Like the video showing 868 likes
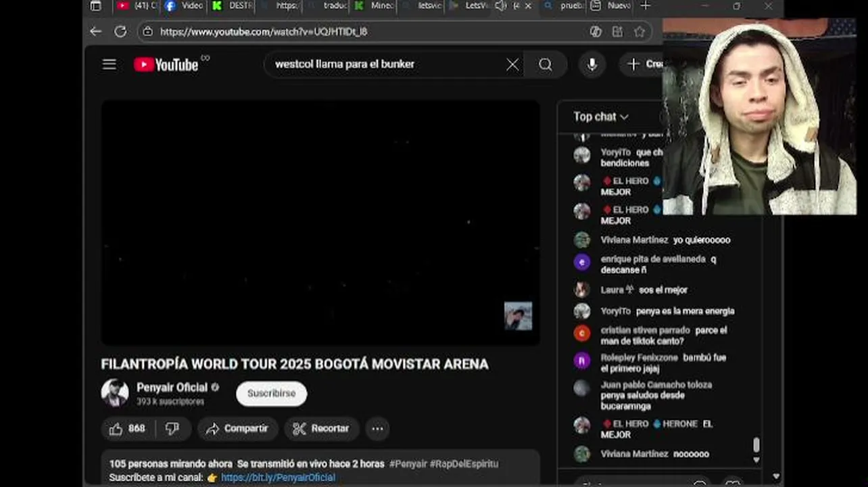Image resolution: width=868 pixels, height=487 pixels. pos(128,428)
